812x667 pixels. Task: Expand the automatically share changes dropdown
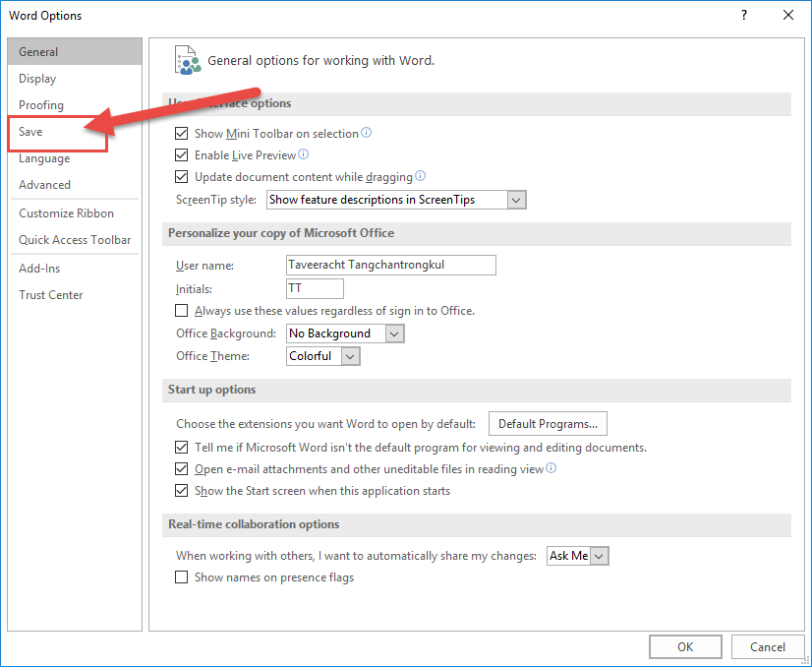click(x=600, y=556)
